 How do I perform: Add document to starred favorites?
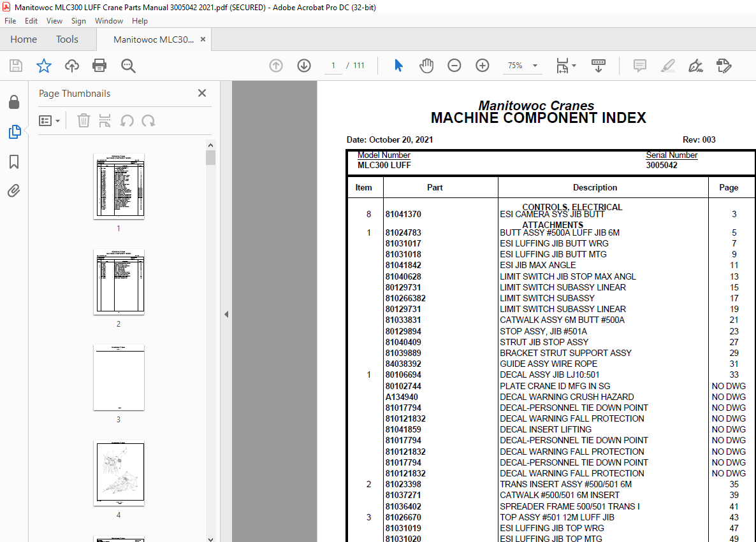tap(44, 66)
